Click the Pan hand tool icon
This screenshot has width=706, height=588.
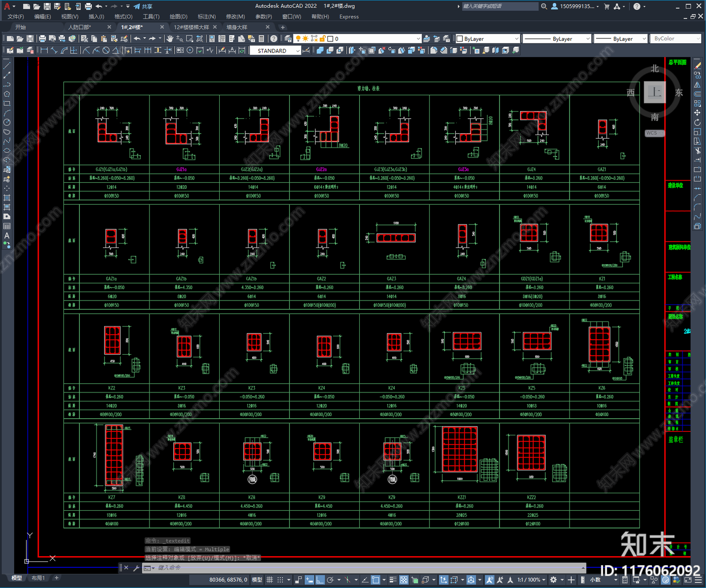click(x=170, y=39)
